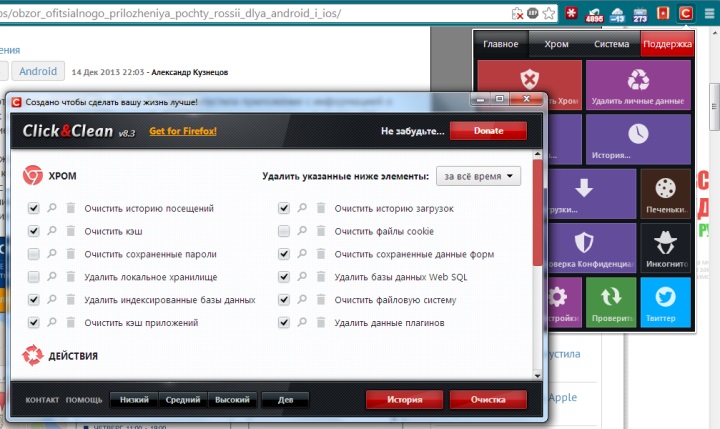Open the 'за всё время' time range dropdown

(478, 176)
